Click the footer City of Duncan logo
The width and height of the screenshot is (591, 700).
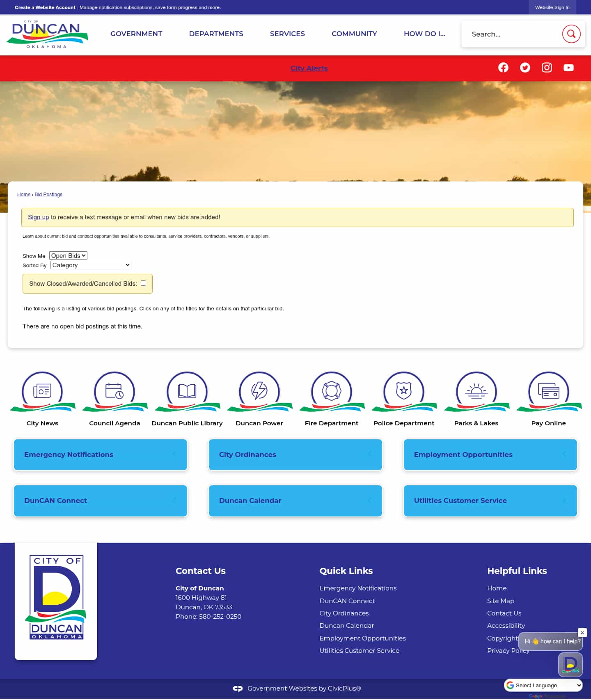(x=56, y=597)
